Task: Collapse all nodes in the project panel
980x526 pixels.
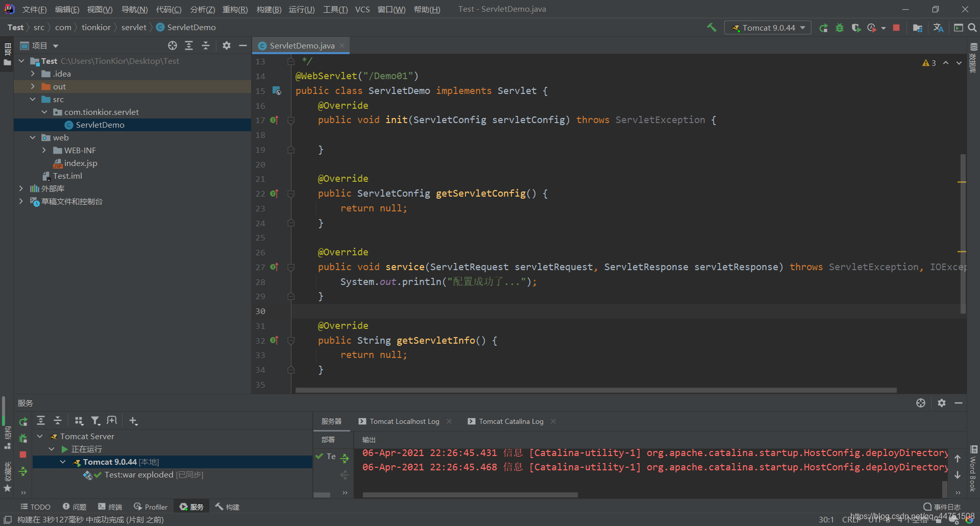Action: (x=206, y=45)
